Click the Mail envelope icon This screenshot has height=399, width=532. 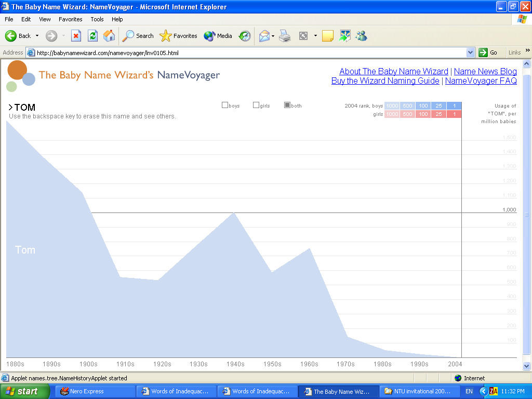pos(264,36)
